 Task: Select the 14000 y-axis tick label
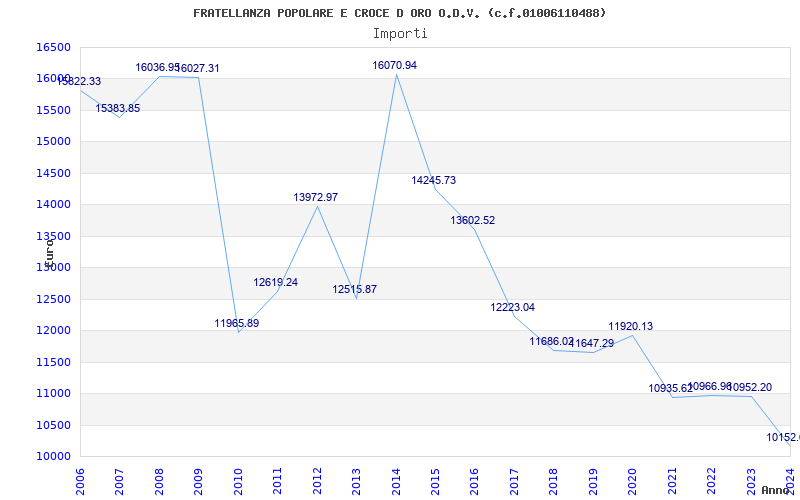coord(53,205)
